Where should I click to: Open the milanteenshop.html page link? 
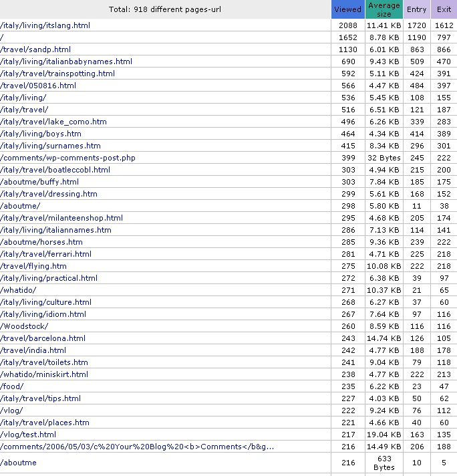(x=61, y=218)
